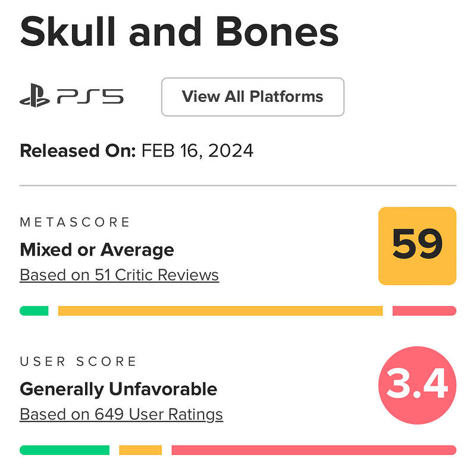The image size is (476, 474).
Task: Click the yellow 59 Metascore badge
Action: [x=417, y=246]
